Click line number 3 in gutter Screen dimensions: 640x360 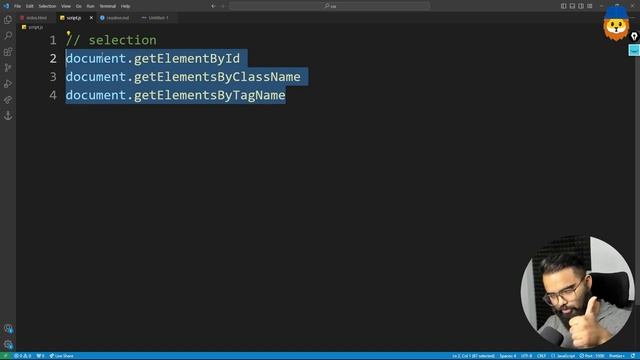[53, 77]
